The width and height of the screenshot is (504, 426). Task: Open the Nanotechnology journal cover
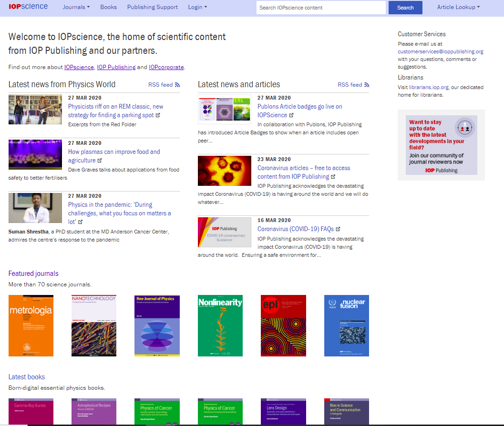(x=94, y=326)
